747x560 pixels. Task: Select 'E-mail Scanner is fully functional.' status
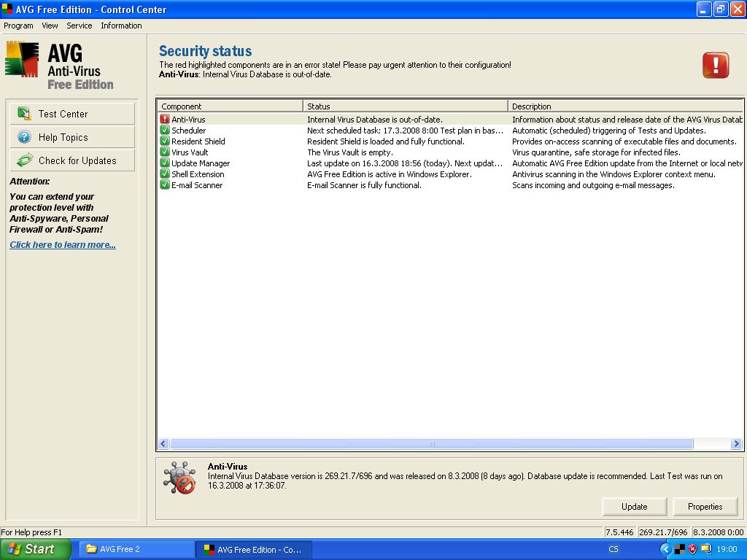[365, 185]
